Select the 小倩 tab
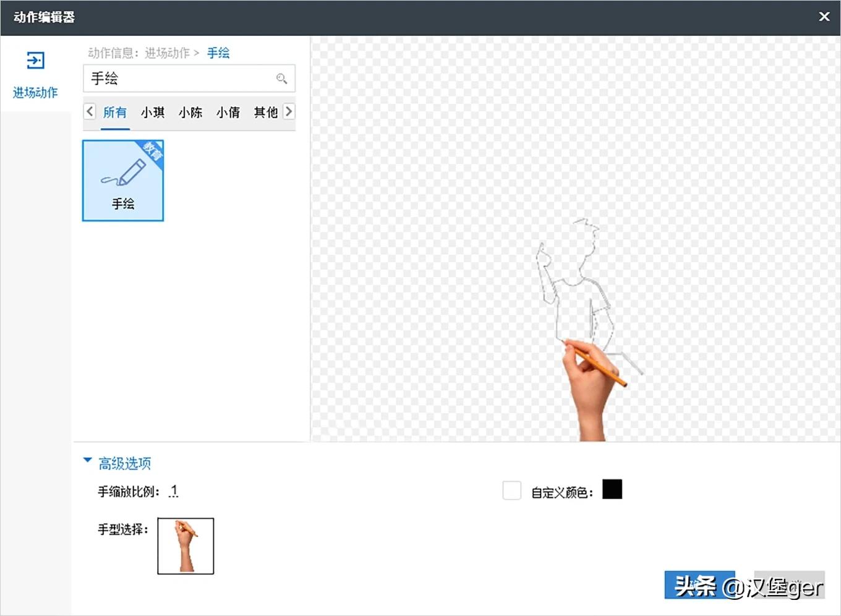The height and width of the screenshot is (616, 841). pos(228,113)
